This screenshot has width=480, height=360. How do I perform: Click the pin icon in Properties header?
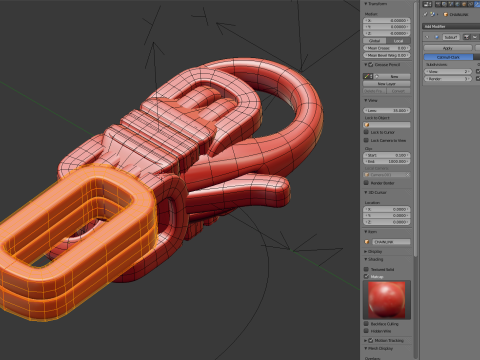(x=426, y=14)
